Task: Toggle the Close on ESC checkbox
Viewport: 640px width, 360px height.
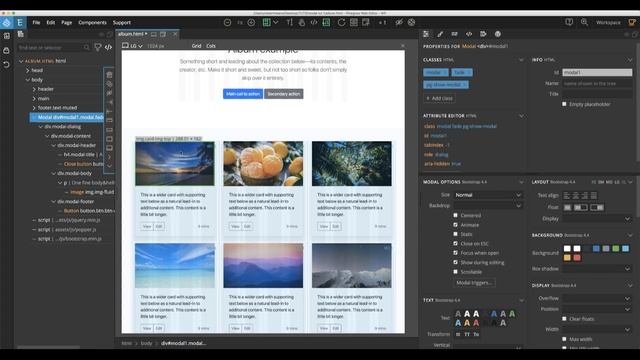Action: coord(456,243)
